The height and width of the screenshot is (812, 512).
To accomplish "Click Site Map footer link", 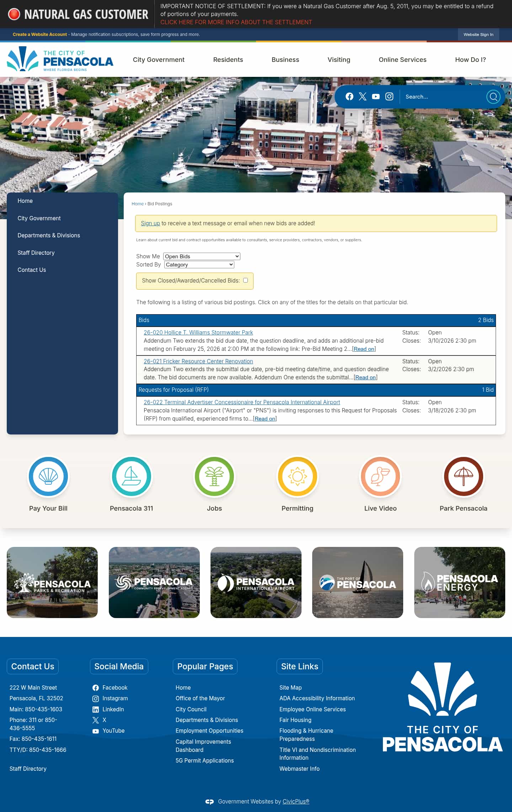I will (290, 688).
